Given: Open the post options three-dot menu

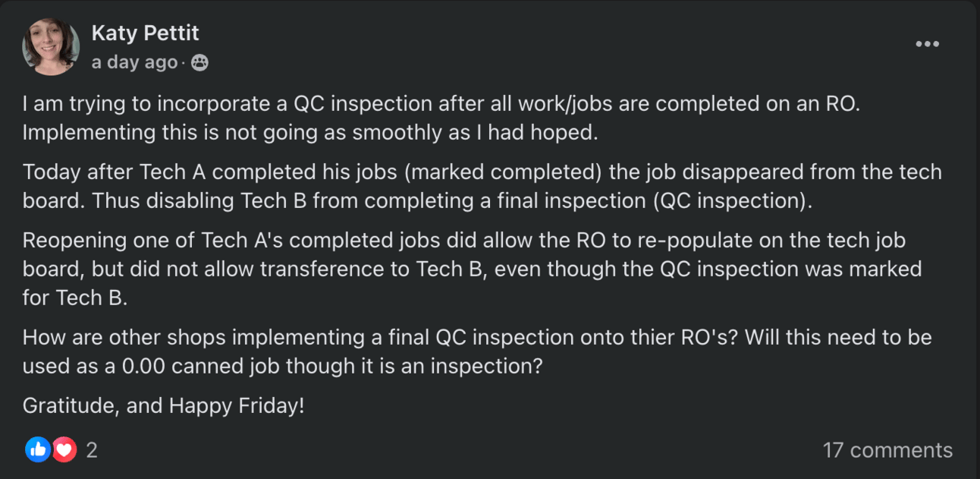Looking at the screenshot, I should [927, 44].
